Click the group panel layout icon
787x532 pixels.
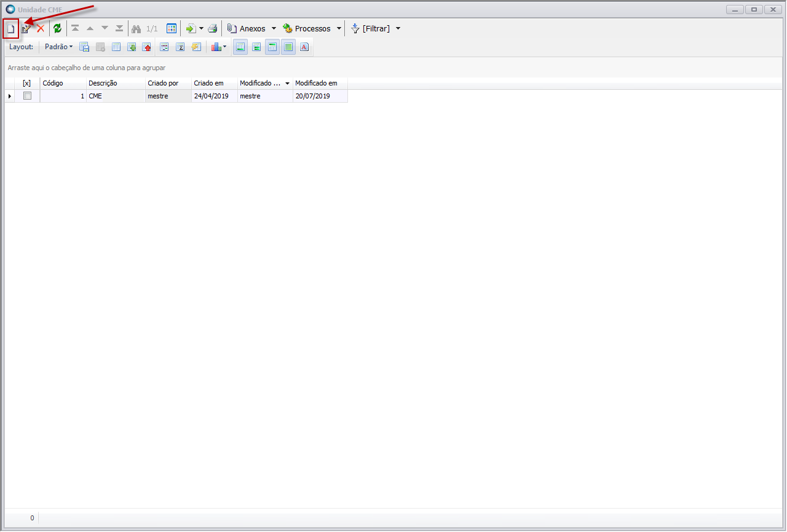click(164, 47)
